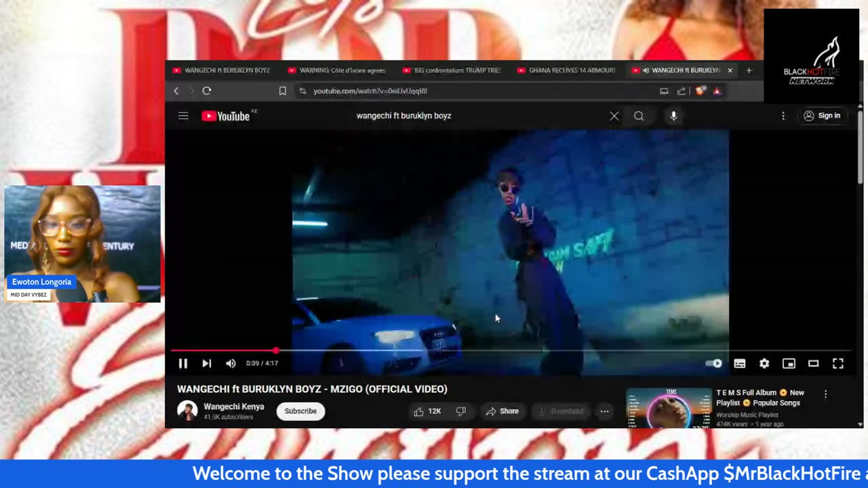Toggle the autoplay switch in the player
Viewport: 868px width, 488px height.
pyautogui.click(x=714, y=363)
